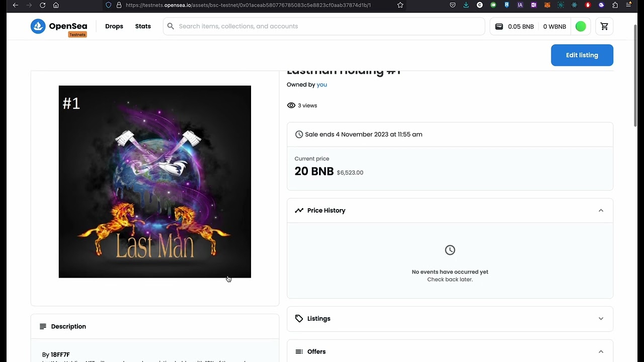This screenshot has width=644, height=362.
Task: Open the MetaMask fox extension
Action: 547,5
